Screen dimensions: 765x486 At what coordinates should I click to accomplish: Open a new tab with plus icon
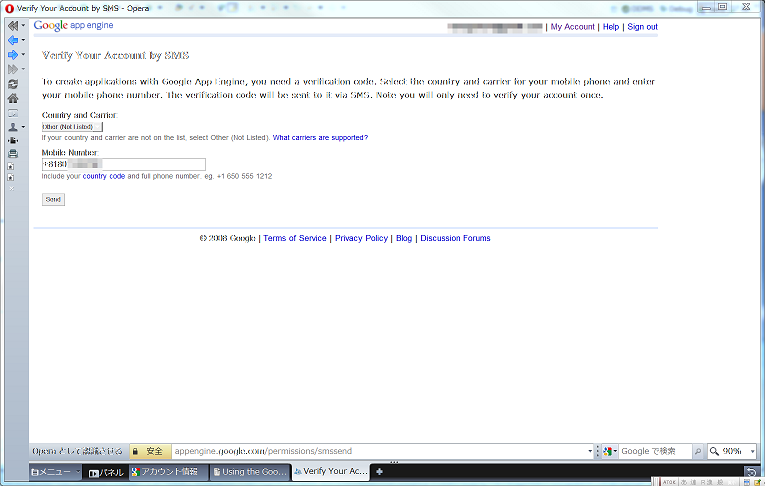pyautogui.click(x=379, y=471)
